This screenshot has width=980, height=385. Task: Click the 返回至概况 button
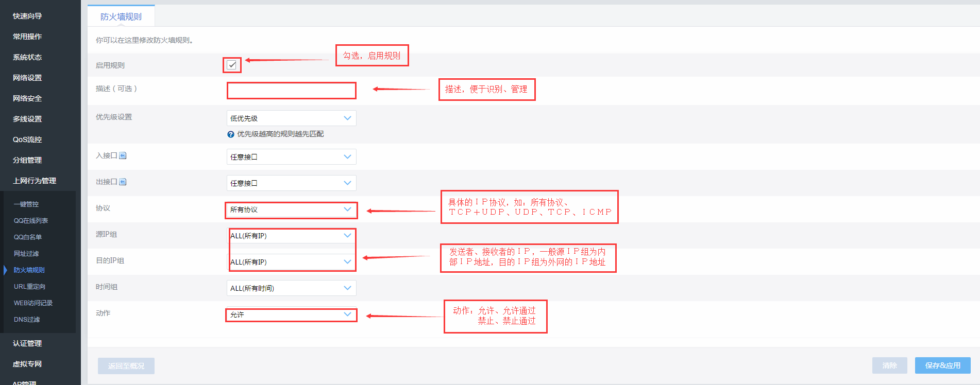click(x=126, y=366)
